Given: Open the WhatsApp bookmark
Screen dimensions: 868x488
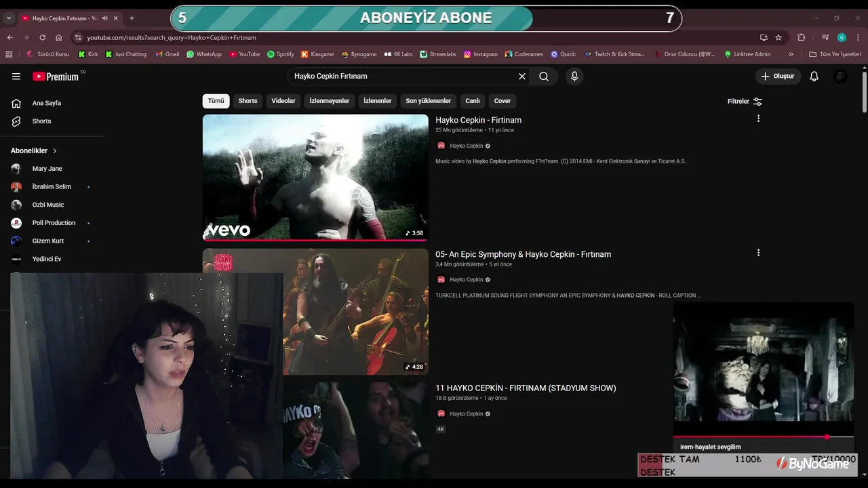Looking at the screenshot, I should coord(204,54).
